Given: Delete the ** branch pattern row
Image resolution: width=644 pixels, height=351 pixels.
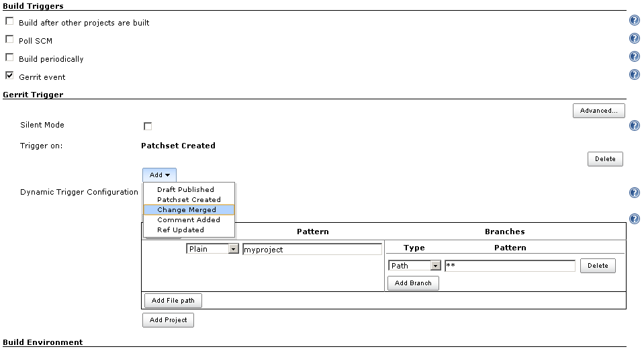Looking at the screenshot, I should click(598, 266).
